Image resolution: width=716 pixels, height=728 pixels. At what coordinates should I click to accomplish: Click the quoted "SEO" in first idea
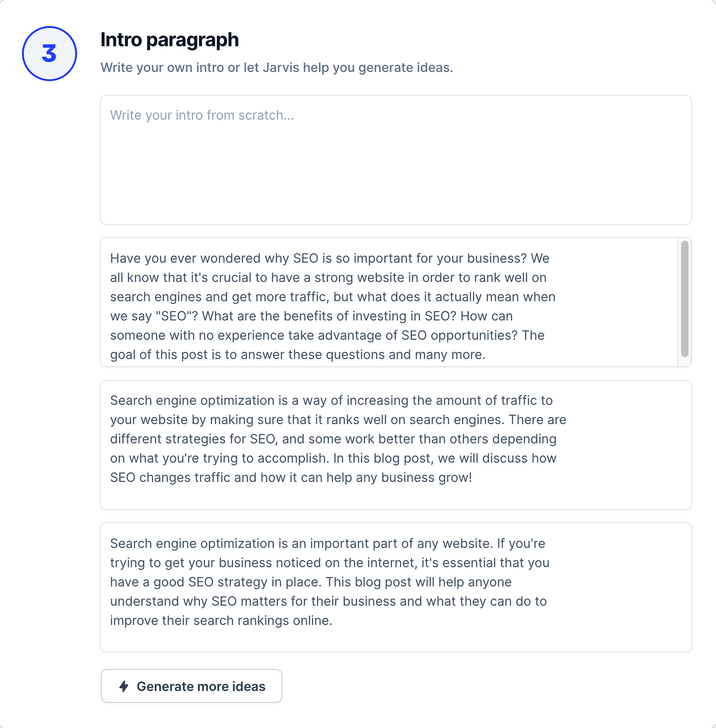[x=173, y=316]
